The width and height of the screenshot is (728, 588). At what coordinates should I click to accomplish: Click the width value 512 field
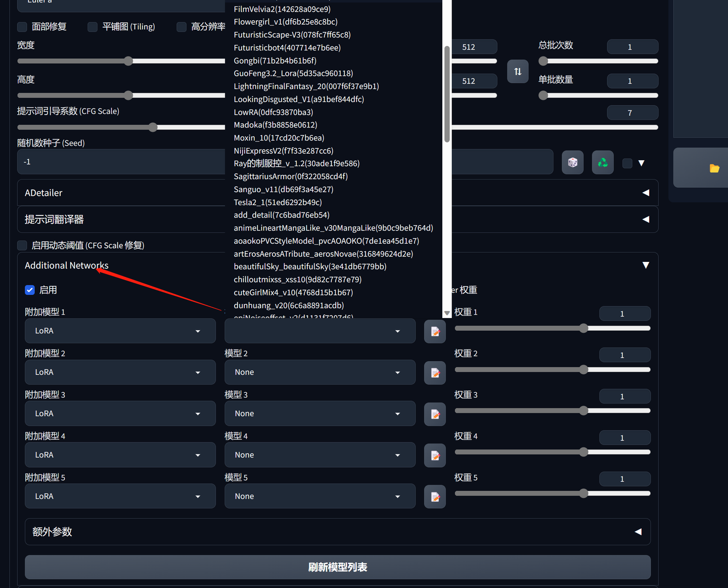coord(474,47)
